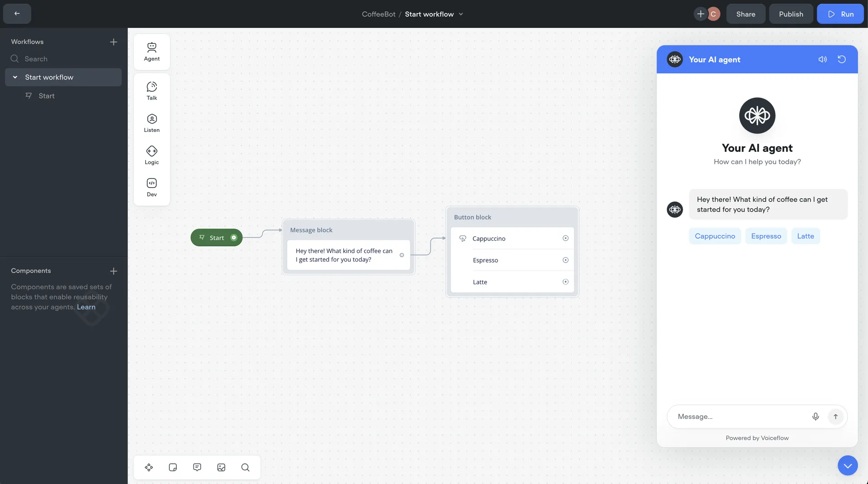Edit the 'Hey there!' message text on canvas
This screenshot has height=484, width=868.
click(x=344, y=255)
